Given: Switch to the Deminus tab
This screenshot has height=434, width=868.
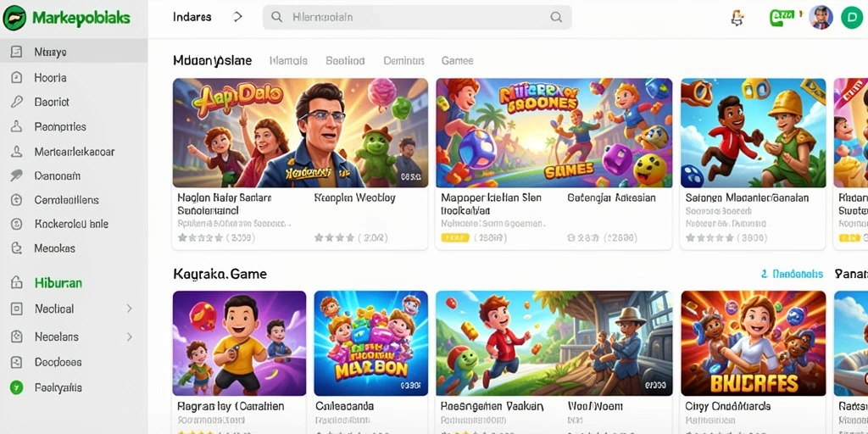Looking at the screenshot, I should pyautogui.click(x=403, y=60).
